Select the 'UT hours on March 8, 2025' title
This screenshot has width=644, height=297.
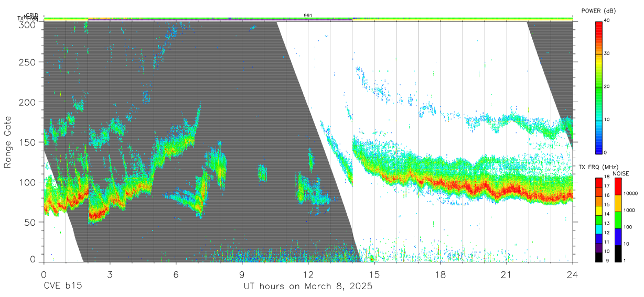[x=308, y=287]
